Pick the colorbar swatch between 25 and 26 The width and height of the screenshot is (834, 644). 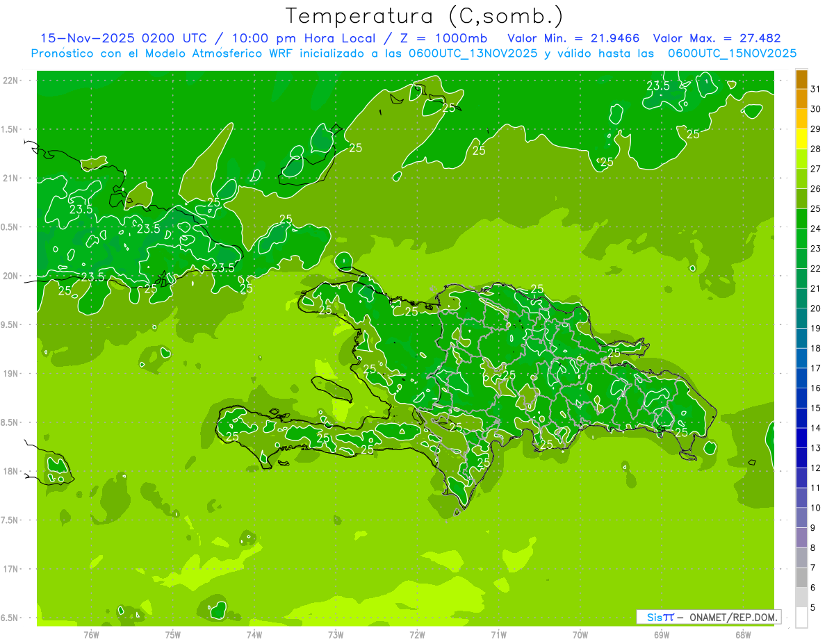click(801, 199)
